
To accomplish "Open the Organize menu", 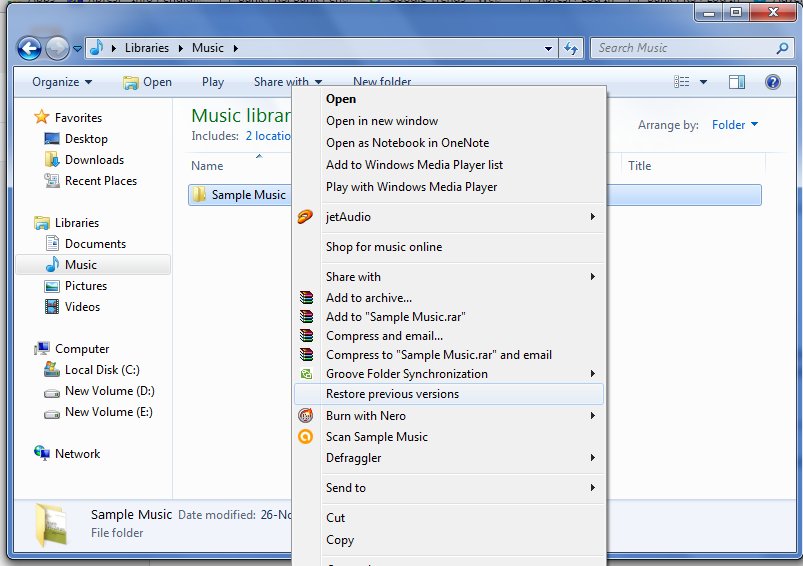I will 62,82.
